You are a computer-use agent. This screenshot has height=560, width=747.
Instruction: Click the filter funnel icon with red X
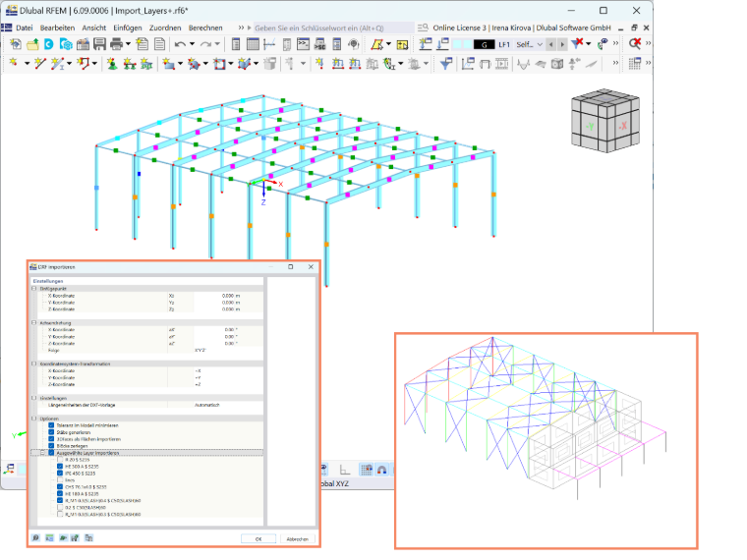pyautogui.click(x=577, y=44)
